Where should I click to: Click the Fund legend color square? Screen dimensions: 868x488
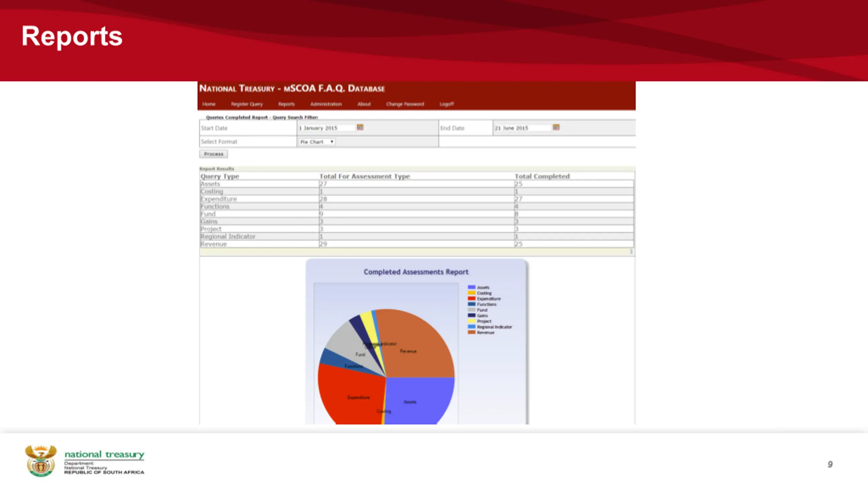tap(472, 310)
